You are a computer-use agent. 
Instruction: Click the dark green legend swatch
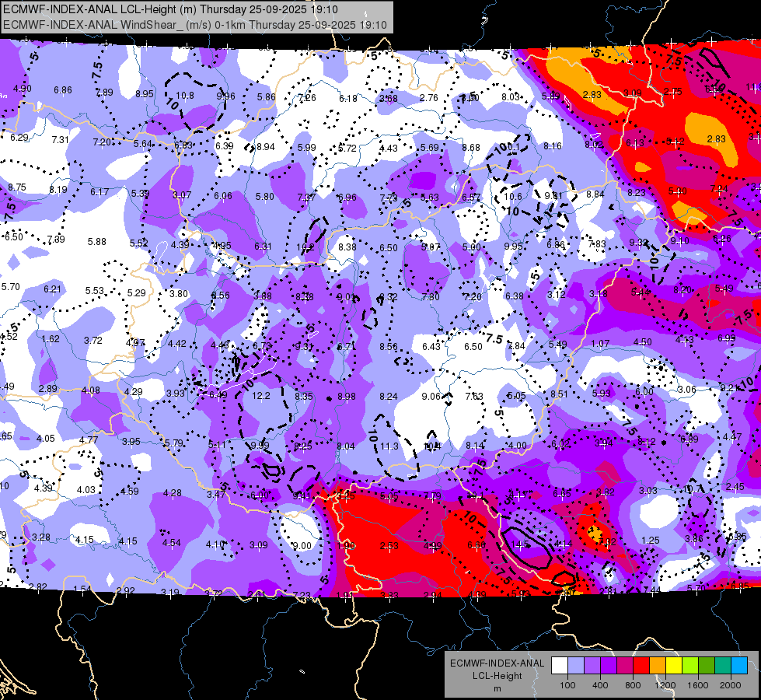pyautogui.click(x=707, y=666)
